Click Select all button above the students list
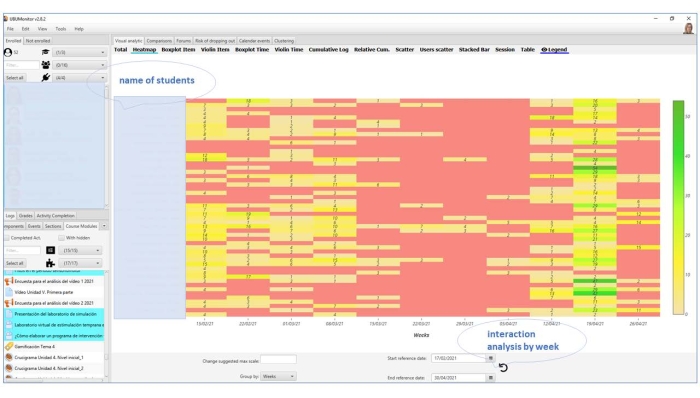The image size is (700, 398). point(15,78)
